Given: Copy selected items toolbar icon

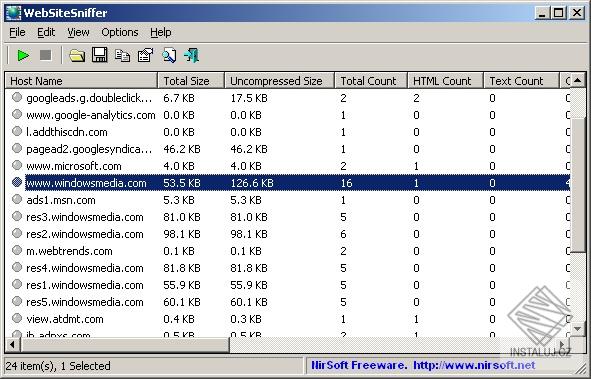Looking at the screenshot, I should tap(122, 56).
